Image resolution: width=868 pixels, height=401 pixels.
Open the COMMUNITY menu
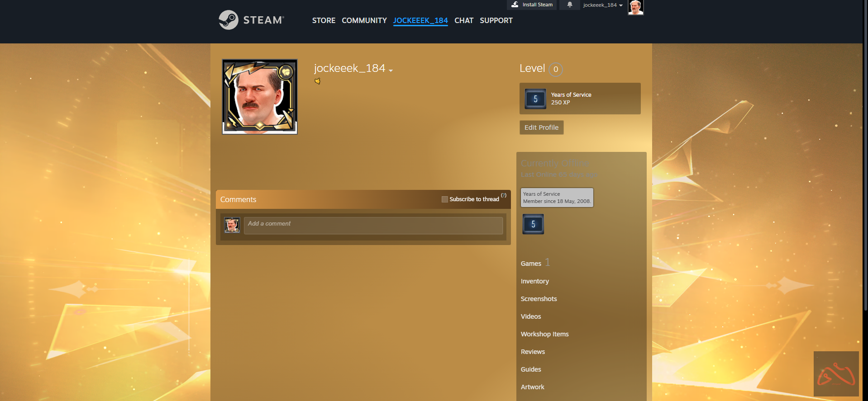pos(364,20)
